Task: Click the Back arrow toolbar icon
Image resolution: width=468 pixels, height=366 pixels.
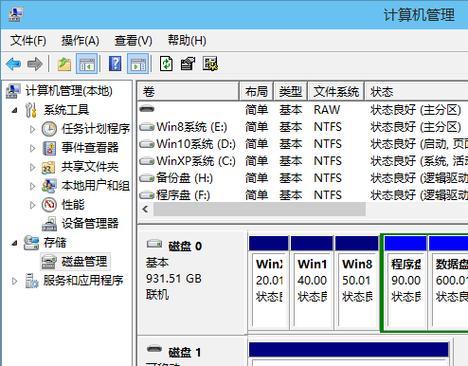Action: [14, 63]
